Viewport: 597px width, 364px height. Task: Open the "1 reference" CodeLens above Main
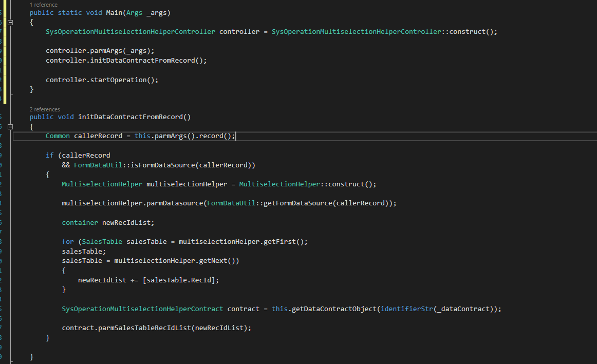43,4
